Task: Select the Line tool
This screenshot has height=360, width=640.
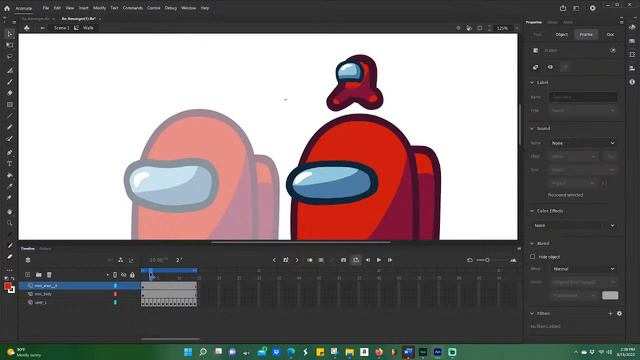Action: 10,116
